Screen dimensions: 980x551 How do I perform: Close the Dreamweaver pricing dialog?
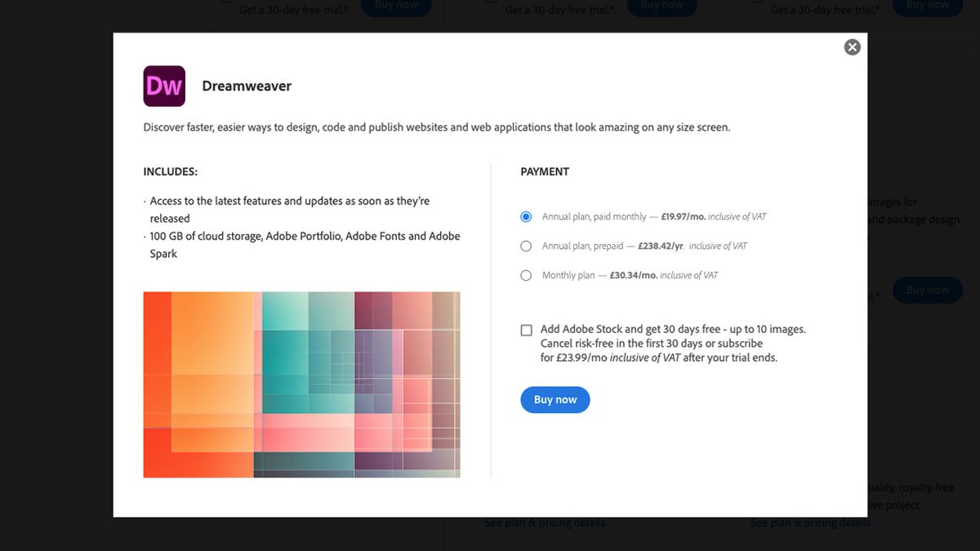pos(852,47)
